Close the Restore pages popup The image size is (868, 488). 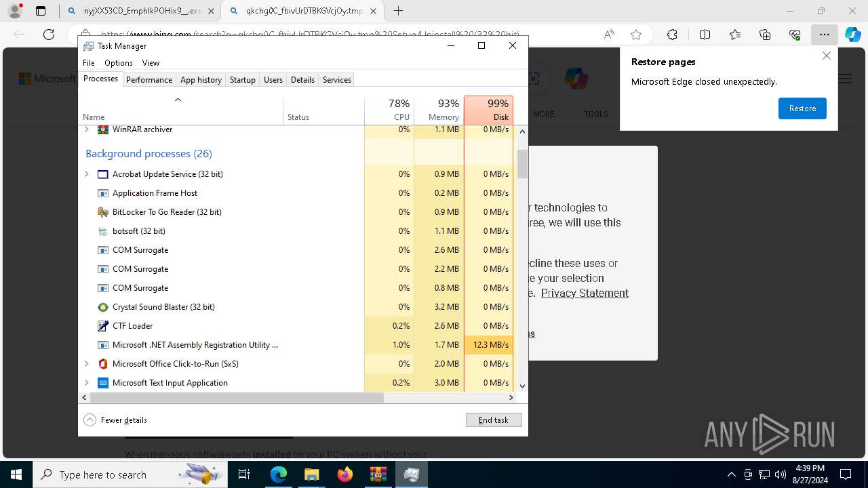click(826, 56)
